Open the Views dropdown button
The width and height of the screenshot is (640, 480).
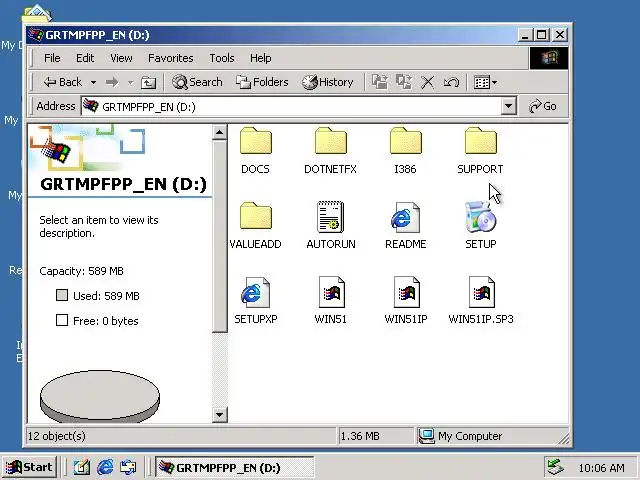(x=485, y=82)
